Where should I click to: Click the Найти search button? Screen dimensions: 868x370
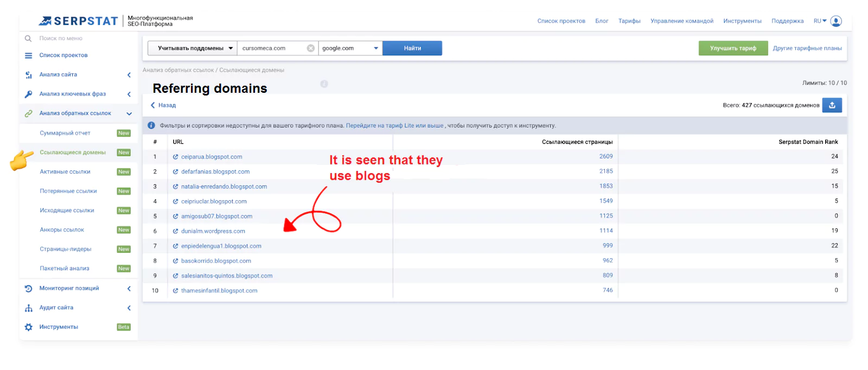[x=412, y=48]
